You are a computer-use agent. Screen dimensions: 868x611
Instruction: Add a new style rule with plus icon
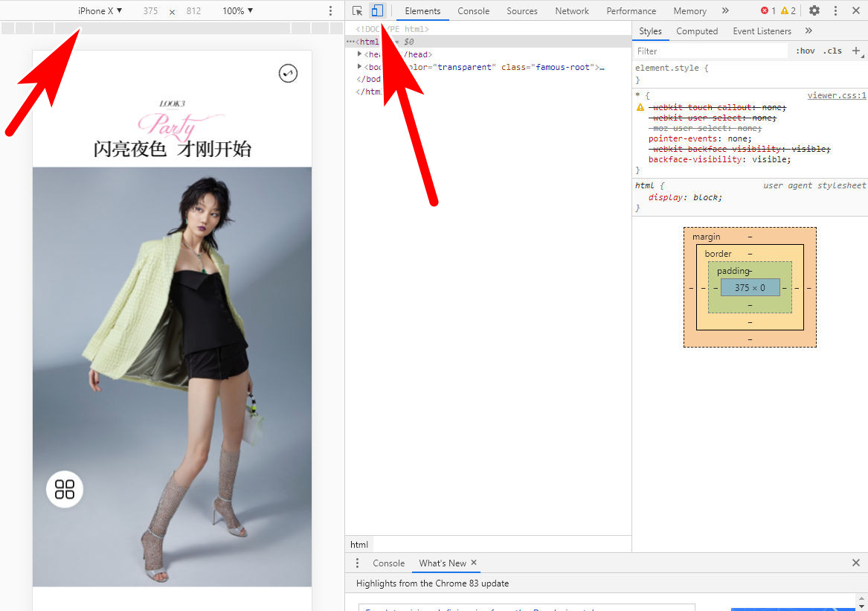856,51
